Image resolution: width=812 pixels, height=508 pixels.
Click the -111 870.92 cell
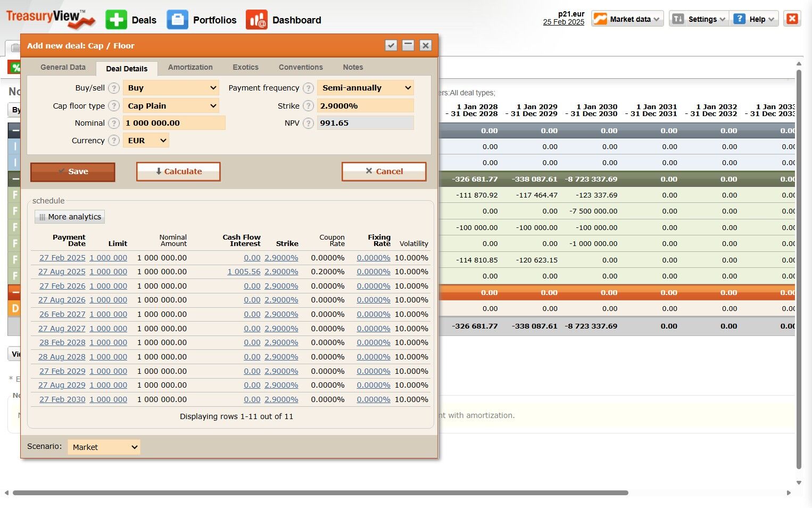point(477,195)
